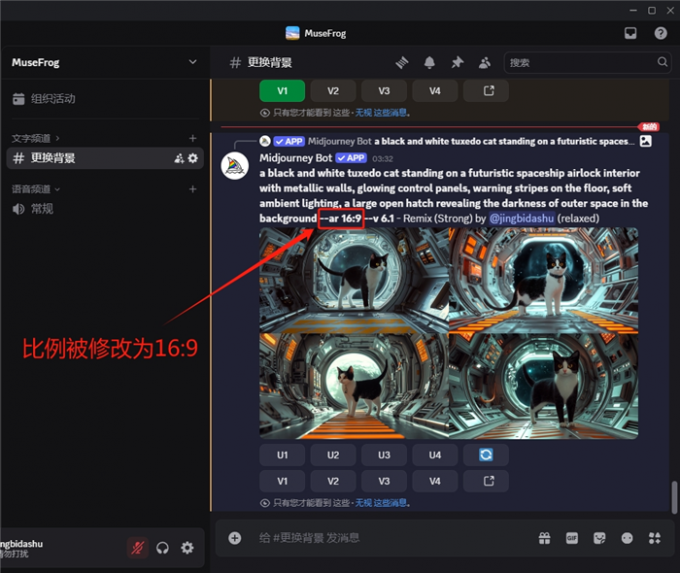
Task: Click the U2 upscale button
Action: click(333, 455)
